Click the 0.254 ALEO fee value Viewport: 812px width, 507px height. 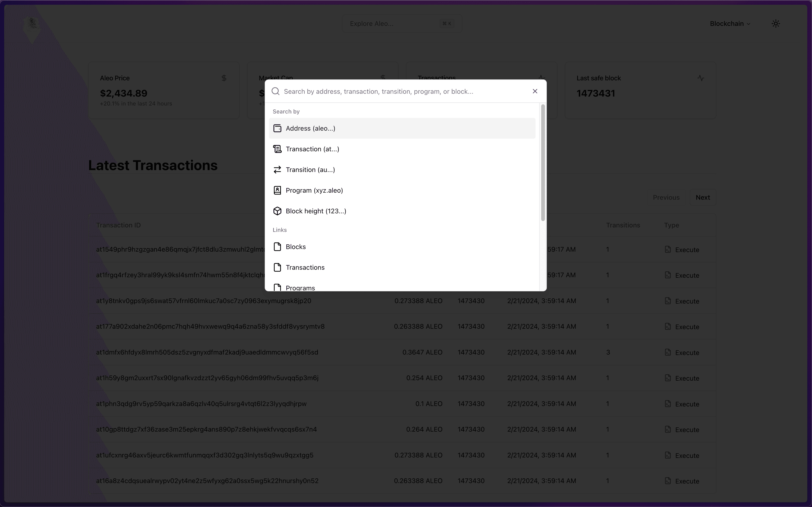coord(424,378)
